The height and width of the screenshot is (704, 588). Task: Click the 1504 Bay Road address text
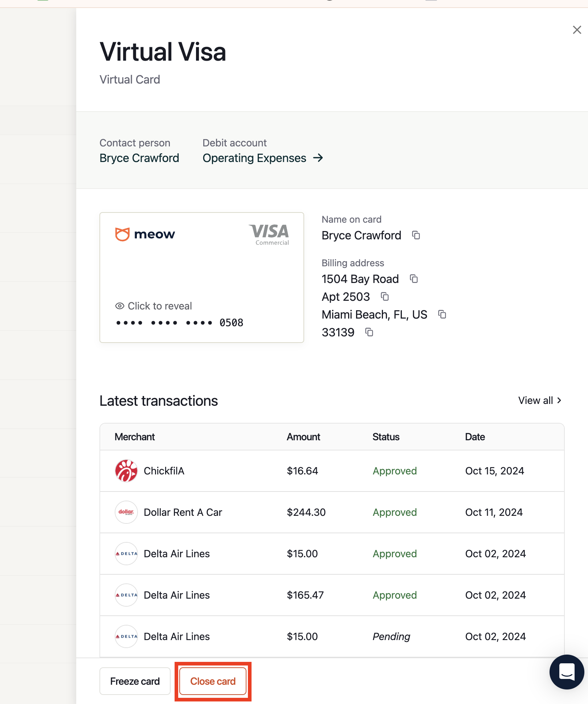[360, 279]
